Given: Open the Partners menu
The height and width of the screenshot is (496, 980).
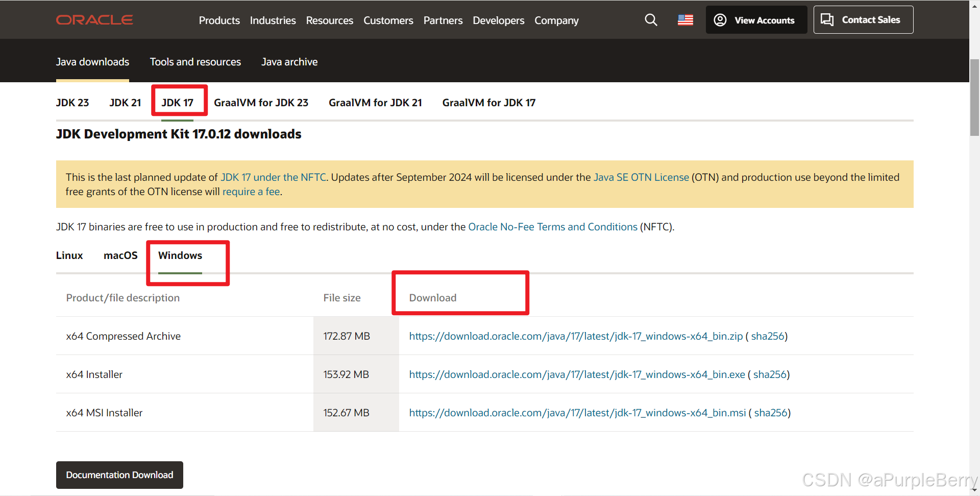Looking at the screenshot, I should point(443,20).
